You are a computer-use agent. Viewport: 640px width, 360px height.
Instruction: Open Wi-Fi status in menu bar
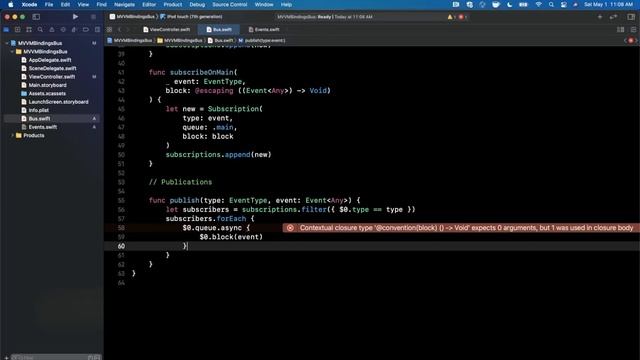tap(538, 4)
